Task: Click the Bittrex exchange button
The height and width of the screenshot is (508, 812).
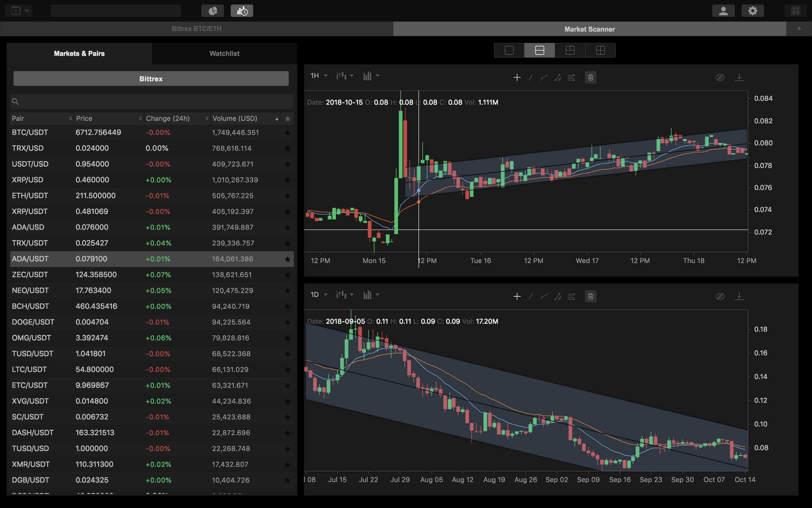Action: tap(150, 79)
